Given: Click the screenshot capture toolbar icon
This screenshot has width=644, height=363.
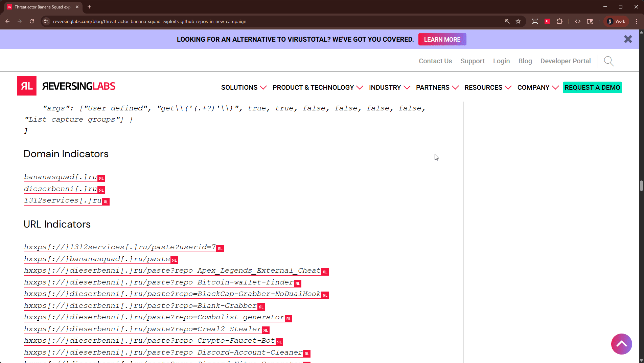Looking at the screenshot, I should click(x=535, y=21).
